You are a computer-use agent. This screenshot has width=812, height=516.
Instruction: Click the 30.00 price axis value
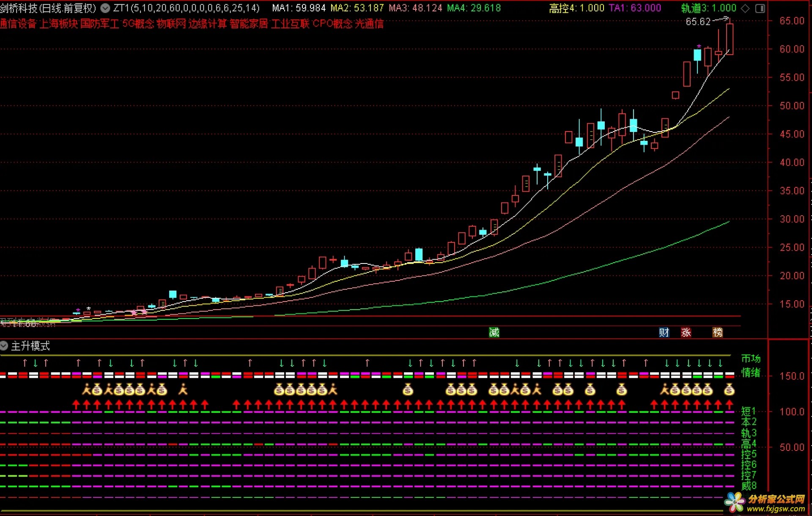[x=792, y=219]
